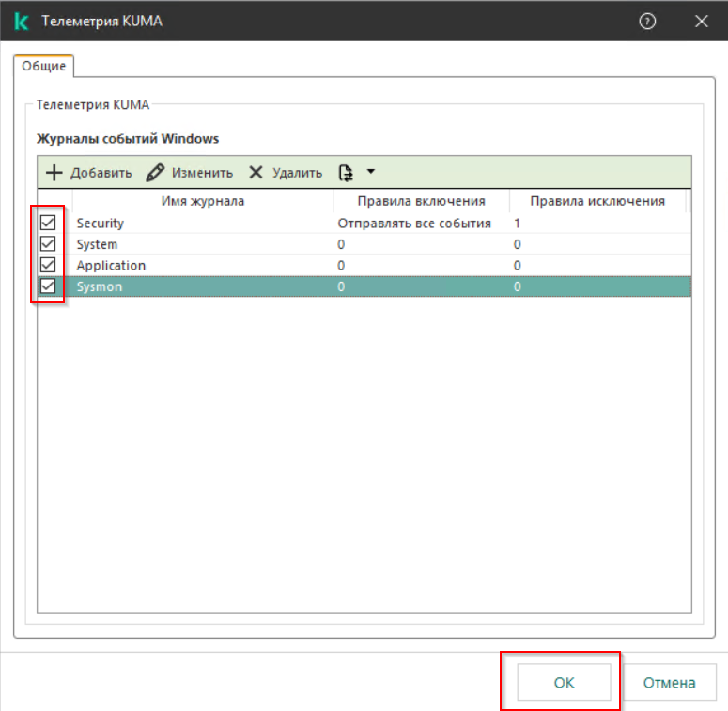Click the Правила включения column header
Image resolution: width=728 pixels, height=711 pixels.
pos(421,201)
